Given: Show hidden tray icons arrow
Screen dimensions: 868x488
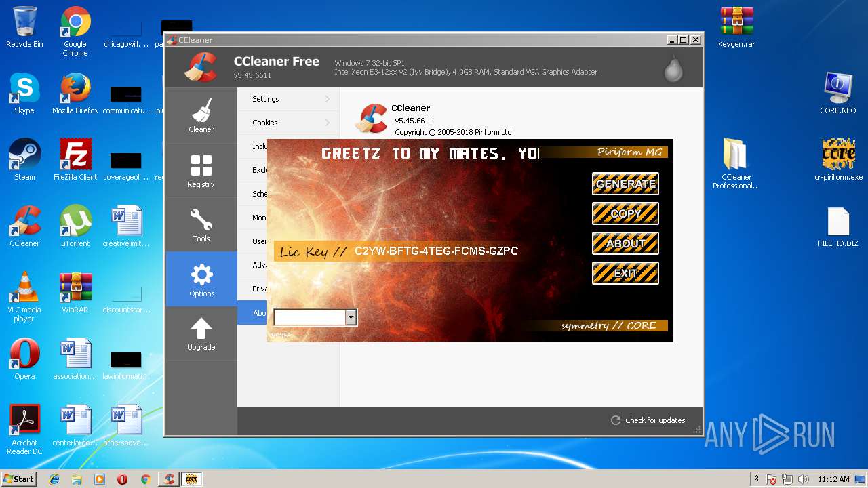Looking at the screenshot, I should tap(756, 479).
